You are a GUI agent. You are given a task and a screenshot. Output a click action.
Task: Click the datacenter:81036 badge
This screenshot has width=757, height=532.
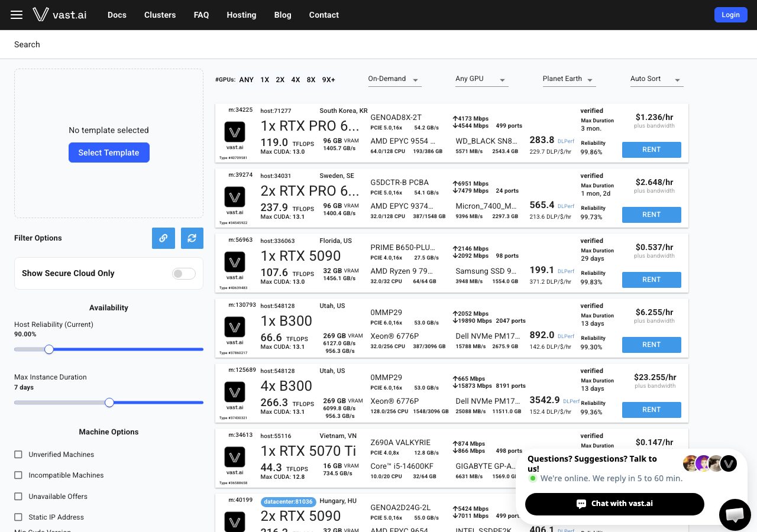tap(287, 502)
